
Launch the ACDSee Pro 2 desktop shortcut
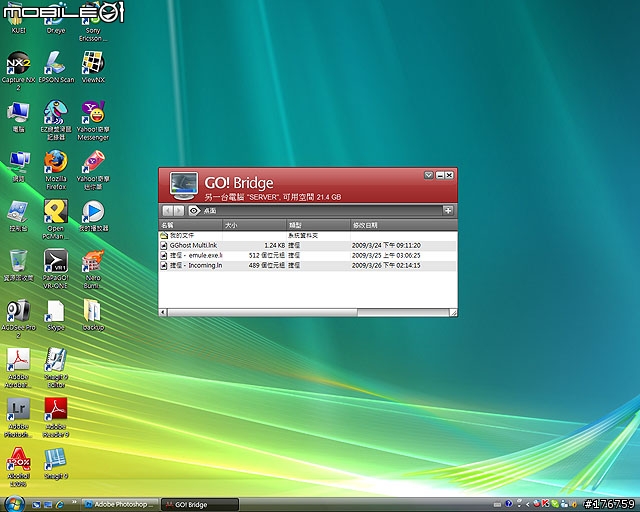tap(18, 319)
